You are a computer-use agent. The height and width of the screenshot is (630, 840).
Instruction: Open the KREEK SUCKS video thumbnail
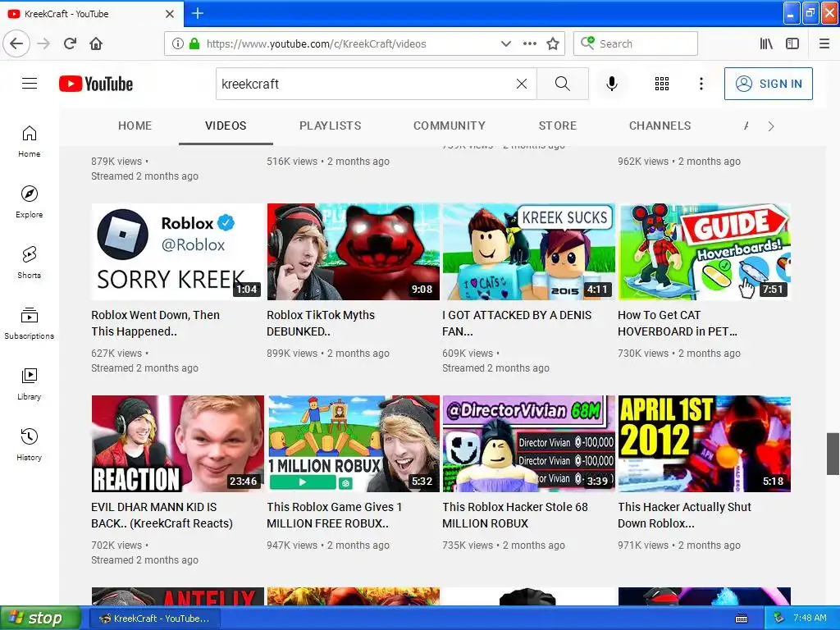coord(529,251)
